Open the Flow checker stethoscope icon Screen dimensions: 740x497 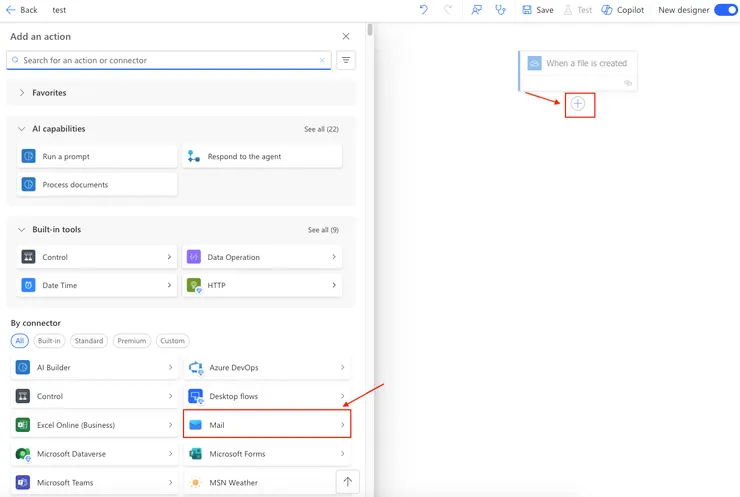(500, 9)
